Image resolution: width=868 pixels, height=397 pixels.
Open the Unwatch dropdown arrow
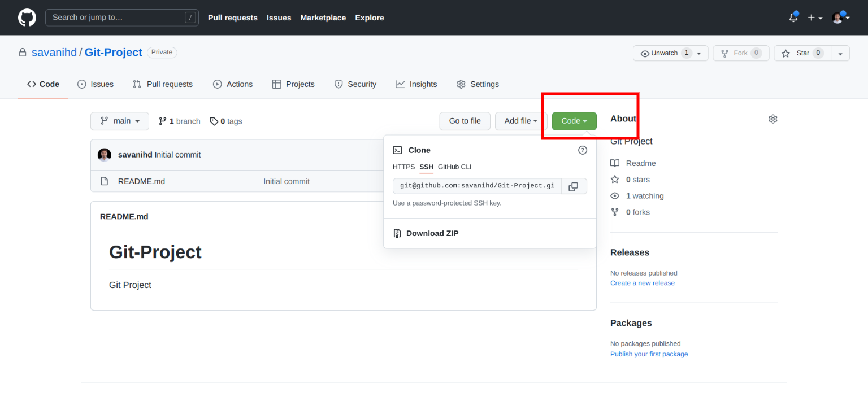point(698,53)
